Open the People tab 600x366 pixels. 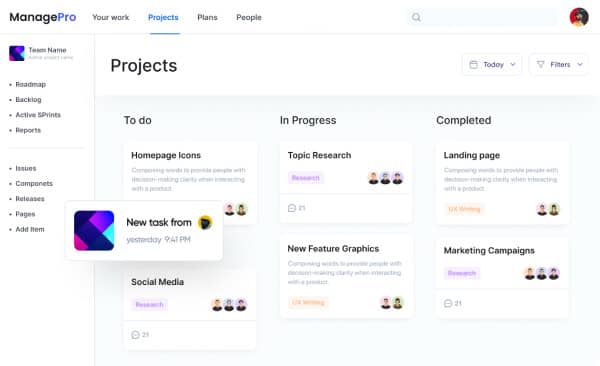tap(249, 17)
